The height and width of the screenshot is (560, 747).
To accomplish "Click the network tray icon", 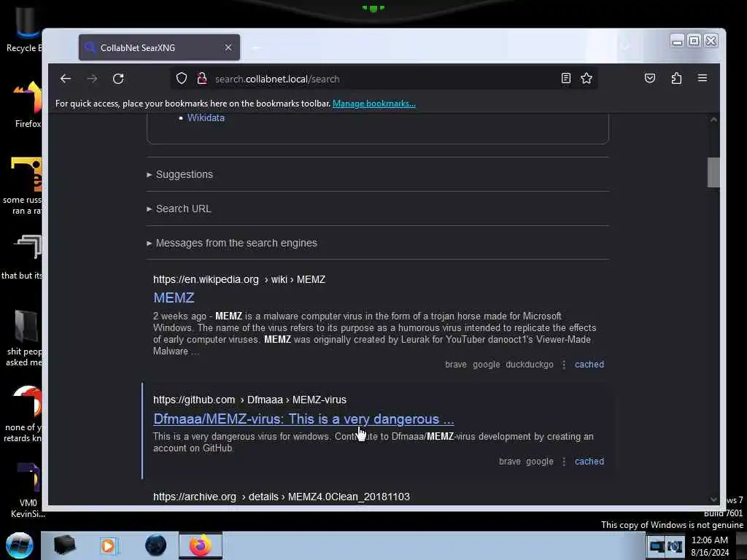I will (657, 546).
